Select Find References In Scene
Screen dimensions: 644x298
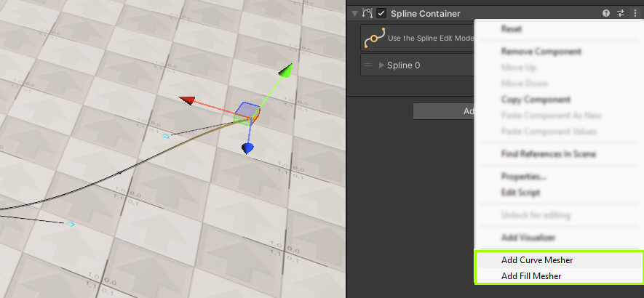point(549,153)
